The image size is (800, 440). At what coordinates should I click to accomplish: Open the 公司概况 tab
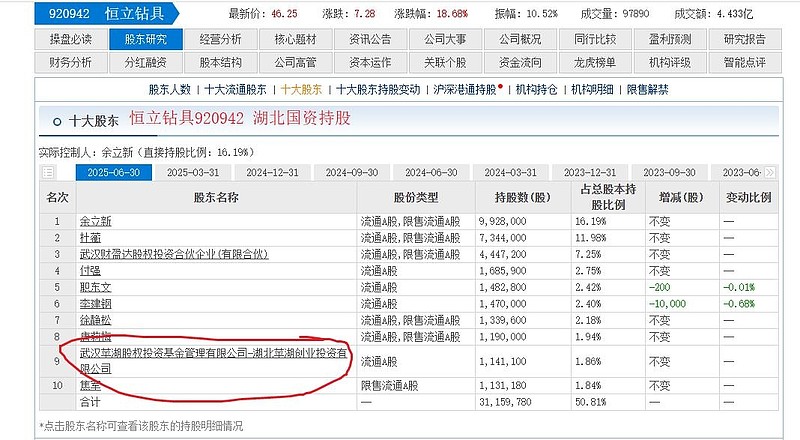[x=520, y=39]
